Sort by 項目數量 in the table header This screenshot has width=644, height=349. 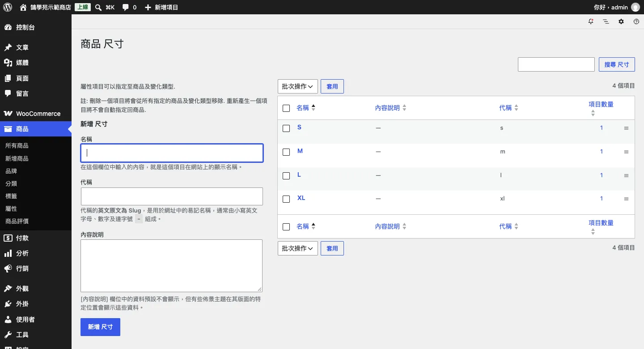point(601,108)
